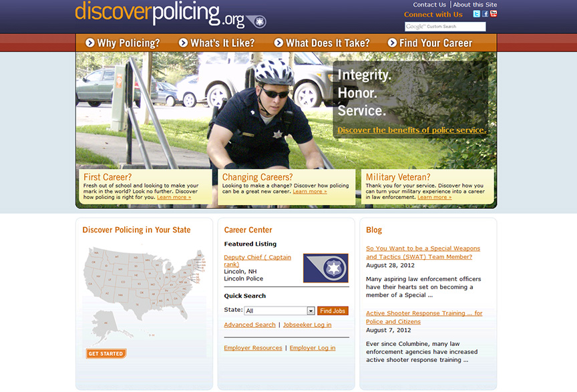Open the Facebook icon link
The height and width of the screenshot is (392, 577).
(x=485, y=14)
